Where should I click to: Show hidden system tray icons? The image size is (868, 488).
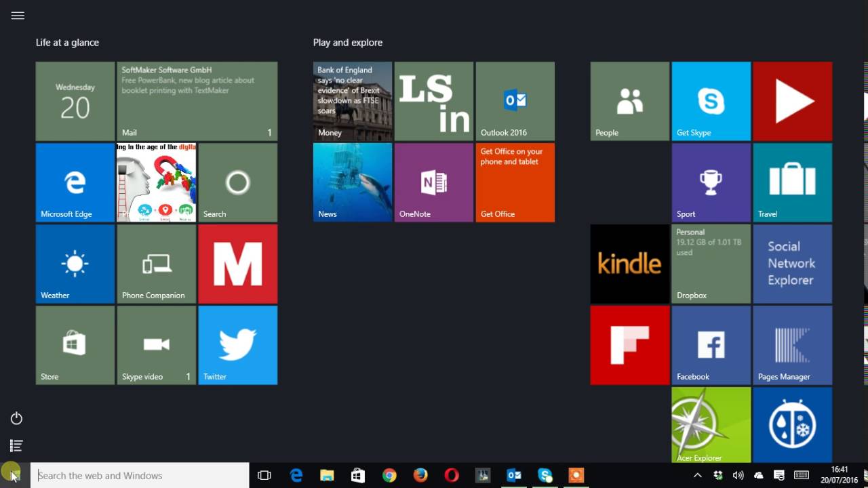[x=698, y=475]
